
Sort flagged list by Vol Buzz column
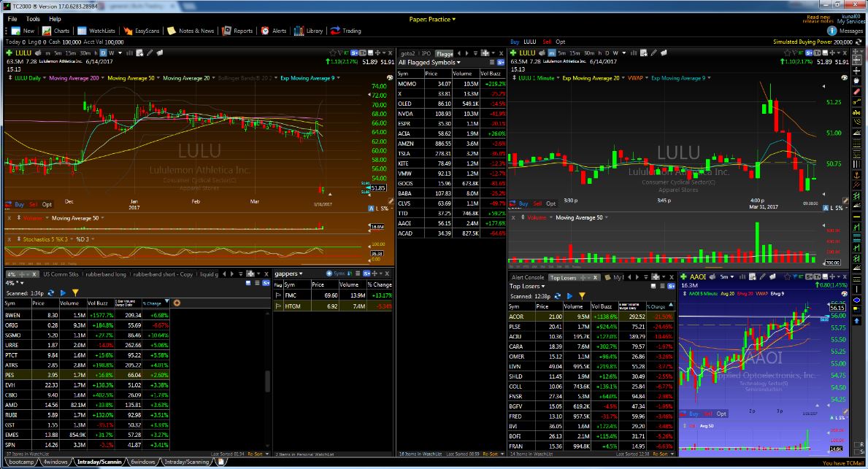[x=492, y=73]
